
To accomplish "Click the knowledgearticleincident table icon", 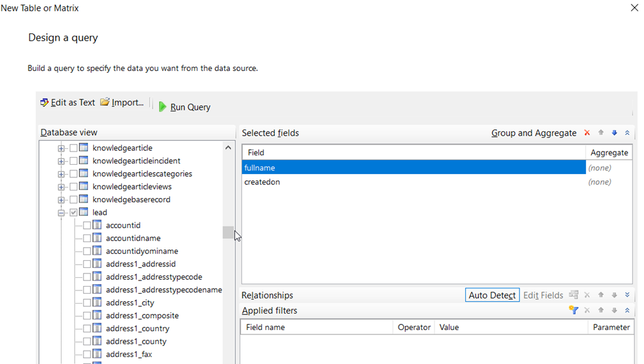I will pos(84,160).
